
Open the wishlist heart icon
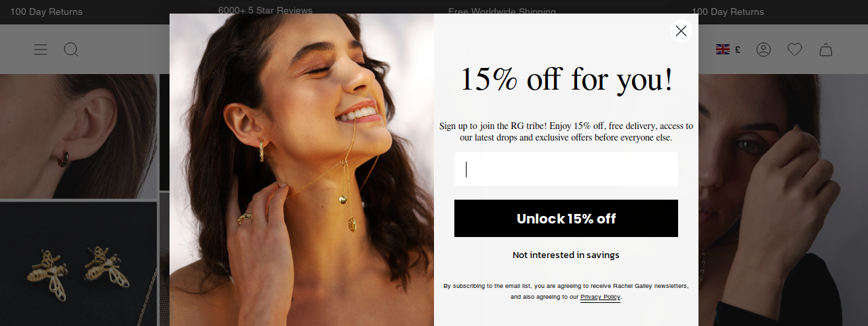coord(795,50)
